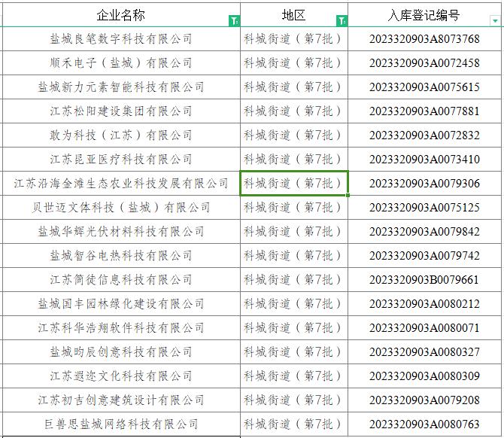
Task: Select cell 盐城国丰园林绿化建设有限公司
Action: 121,304
